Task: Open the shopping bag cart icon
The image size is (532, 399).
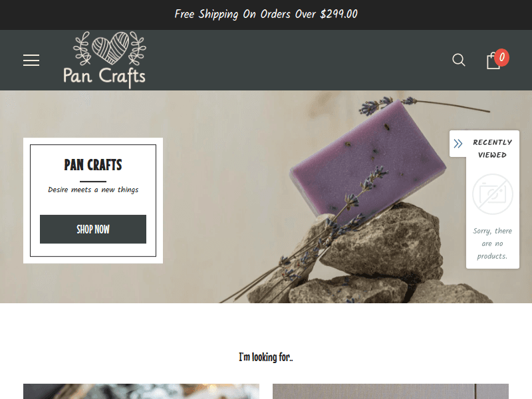Action: tap(493, 61)
